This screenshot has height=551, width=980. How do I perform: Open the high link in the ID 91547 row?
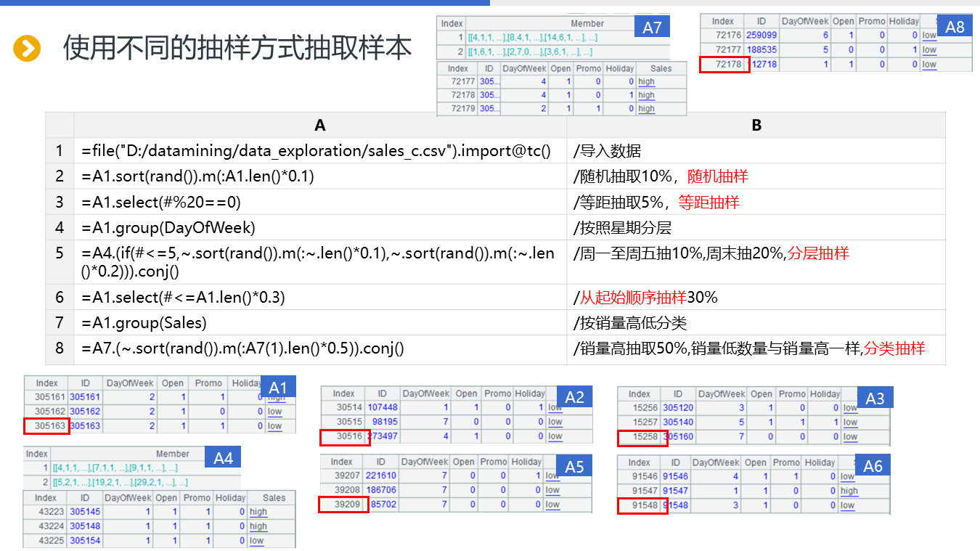coord(849,491)
